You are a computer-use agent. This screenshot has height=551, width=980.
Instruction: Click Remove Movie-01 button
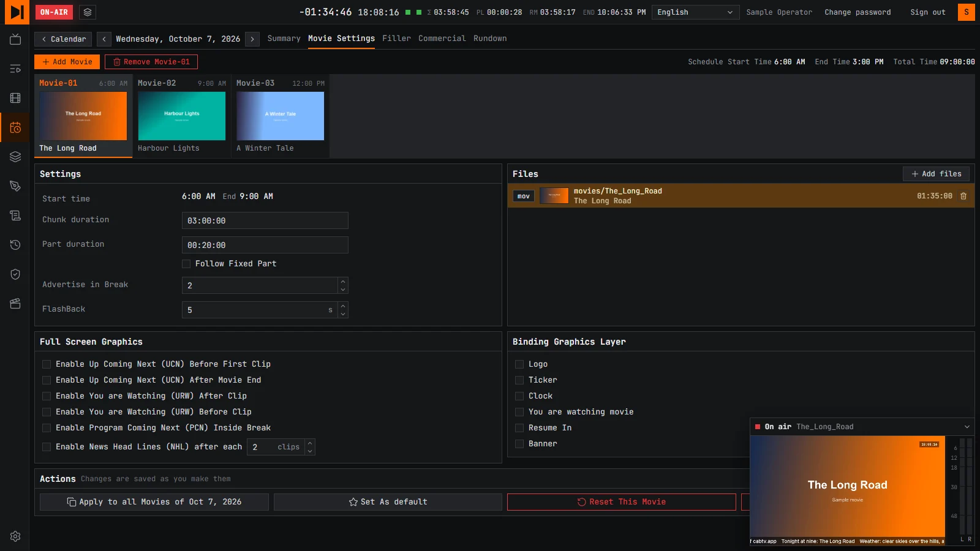tap(151, 62)
